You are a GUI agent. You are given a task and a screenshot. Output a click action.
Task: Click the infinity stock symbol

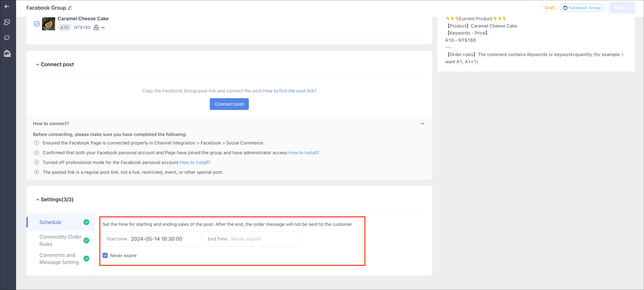coord(103,27)
